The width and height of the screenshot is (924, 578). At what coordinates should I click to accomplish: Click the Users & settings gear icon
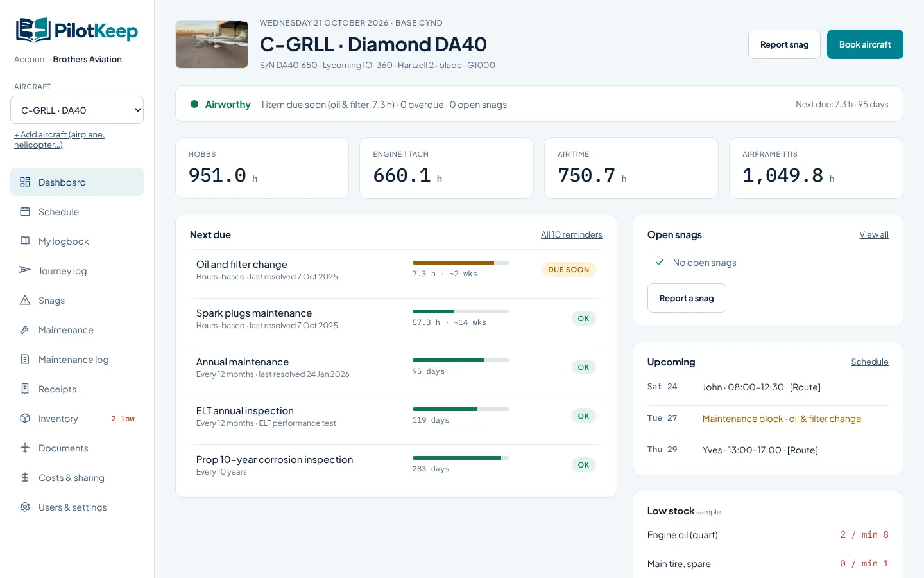click(x=25, y=507)
